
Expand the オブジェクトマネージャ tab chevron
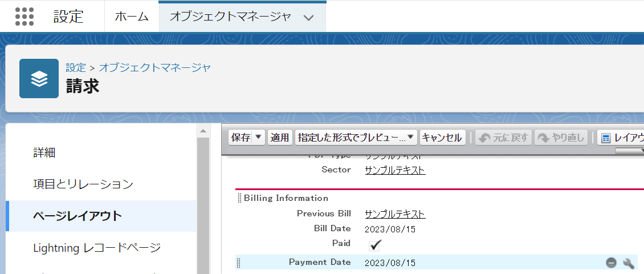tap(309, 17)
